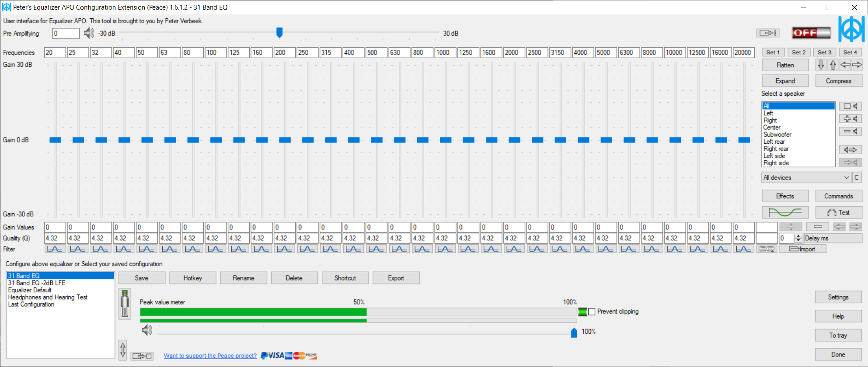Click the C button beside All devices

(x=857, y=177)
